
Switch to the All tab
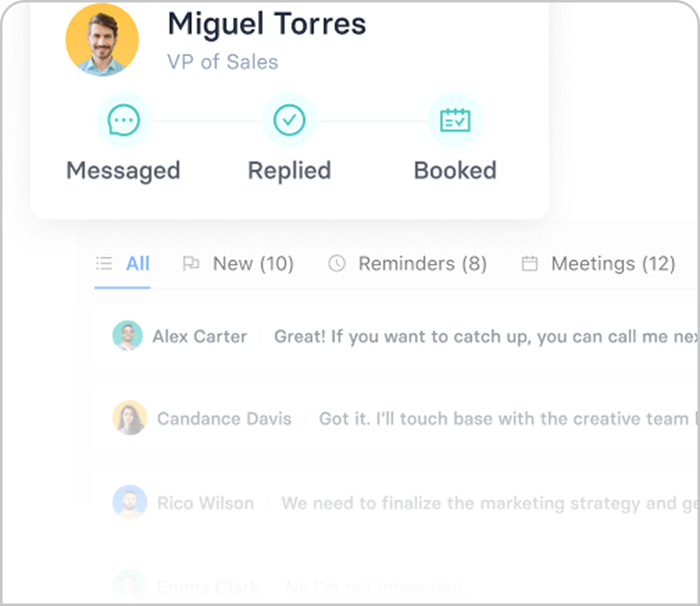pyautogui.click(x=138, y=264)
